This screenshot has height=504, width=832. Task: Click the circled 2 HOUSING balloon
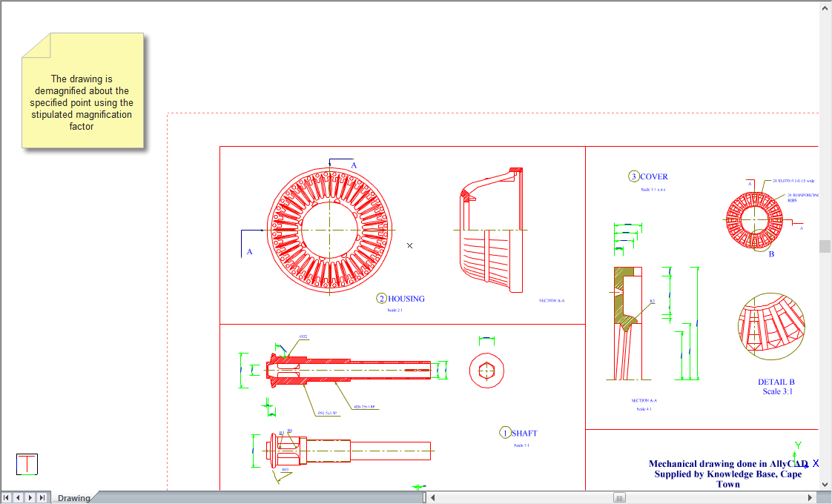pyautogui.click(x=382, y=299)
